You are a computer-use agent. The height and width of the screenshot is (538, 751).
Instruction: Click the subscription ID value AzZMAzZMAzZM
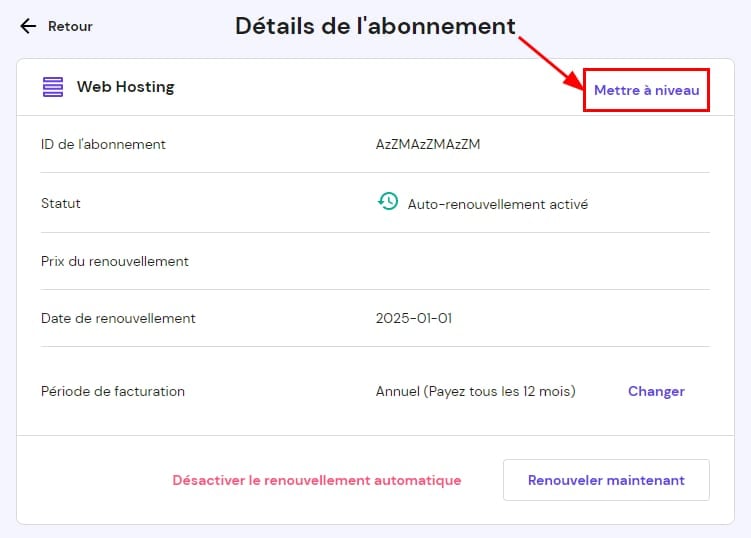point(428,144)
